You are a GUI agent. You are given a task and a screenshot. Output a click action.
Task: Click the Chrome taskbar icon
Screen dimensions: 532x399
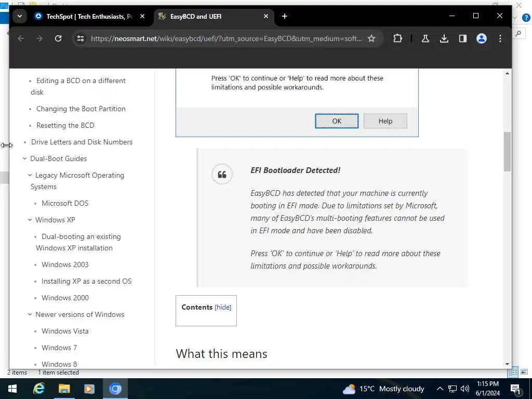pos(115,389)
